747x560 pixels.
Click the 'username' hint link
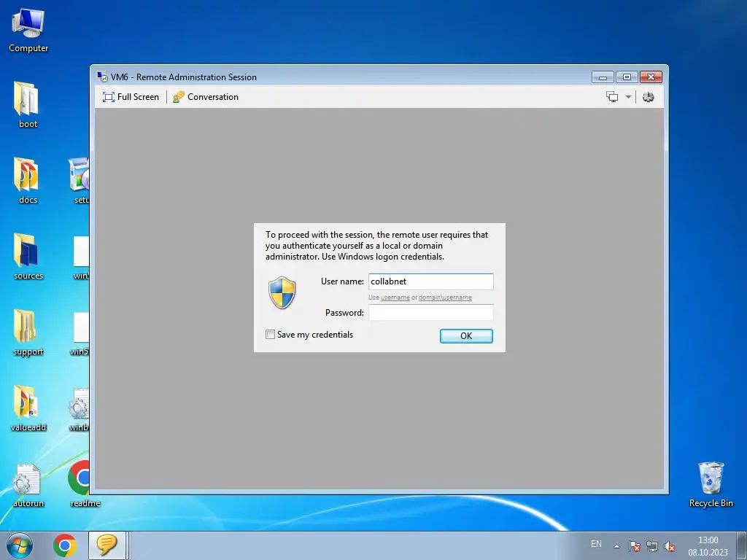click(395, 297)
